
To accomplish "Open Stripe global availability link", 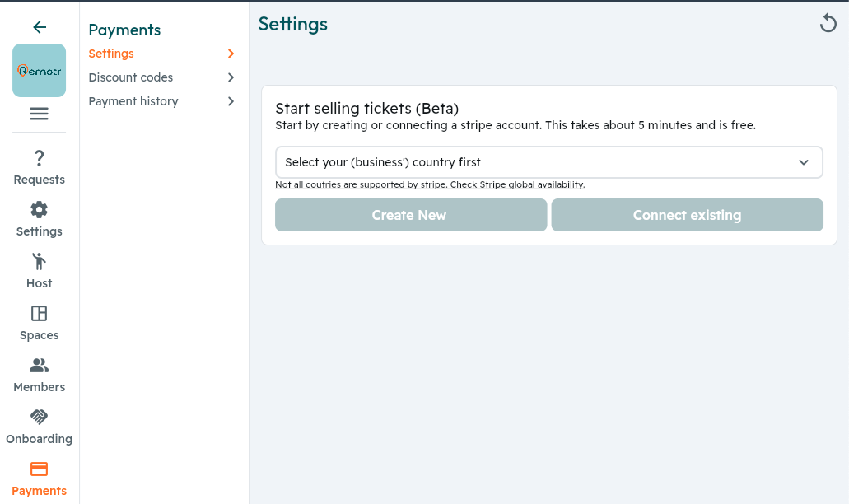I will click(430, 184).
